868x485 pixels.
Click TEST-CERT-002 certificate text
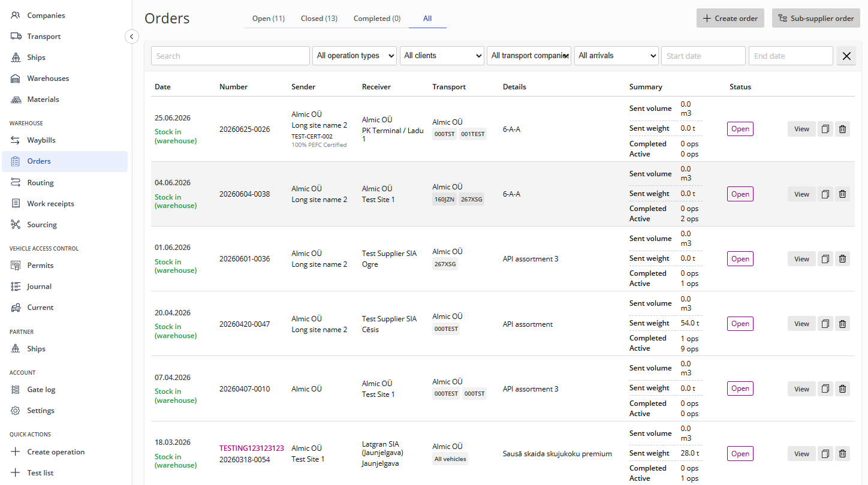click(312, 136)
